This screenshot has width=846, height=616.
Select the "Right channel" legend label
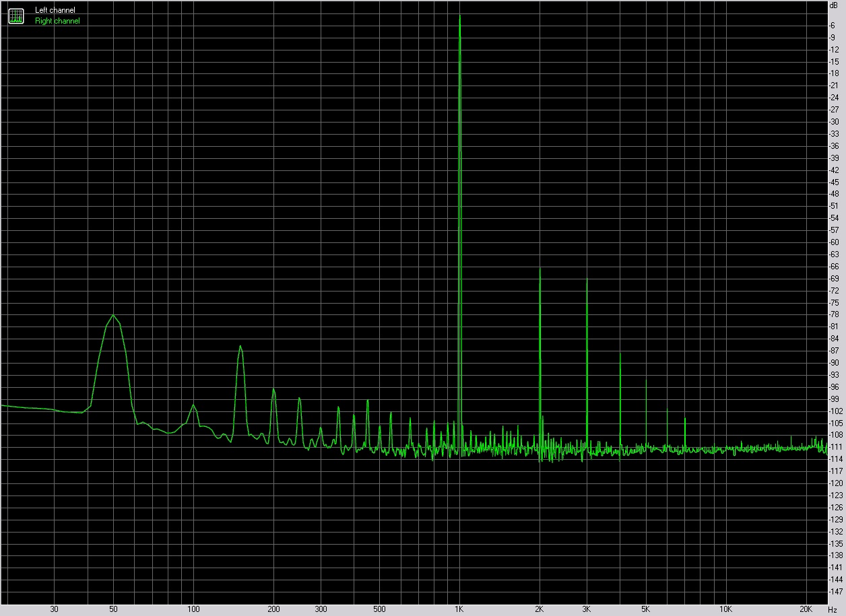[57, 22]
